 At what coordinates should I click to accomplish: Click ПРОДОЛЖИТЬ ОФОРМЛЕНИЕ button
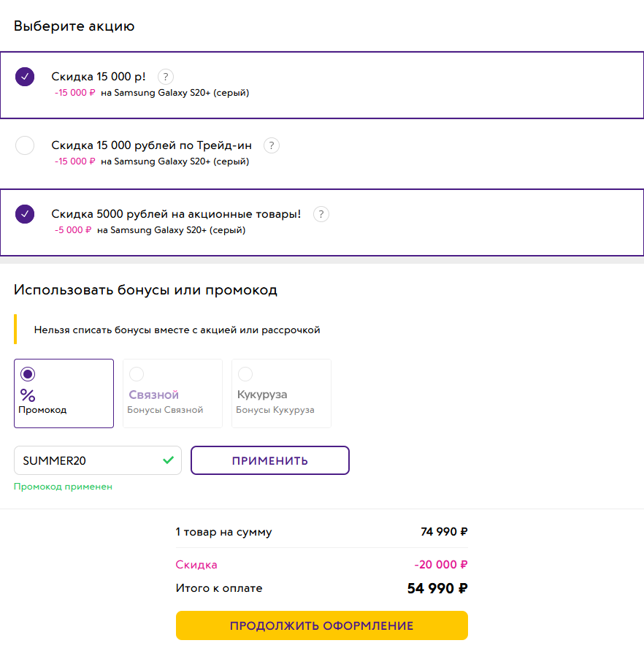point(321,625)
